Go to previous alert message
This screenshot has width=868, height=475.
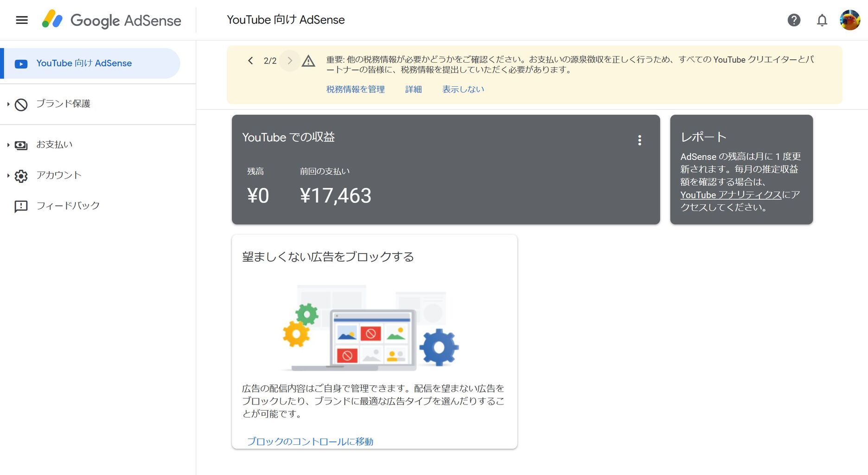click(250, 61)
